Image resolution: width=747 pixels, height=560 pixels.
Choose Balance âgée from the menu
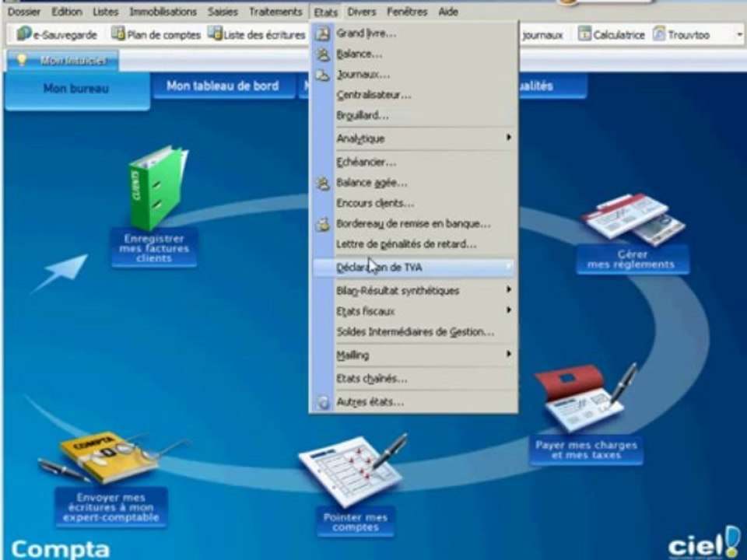[x=413, y=182]
